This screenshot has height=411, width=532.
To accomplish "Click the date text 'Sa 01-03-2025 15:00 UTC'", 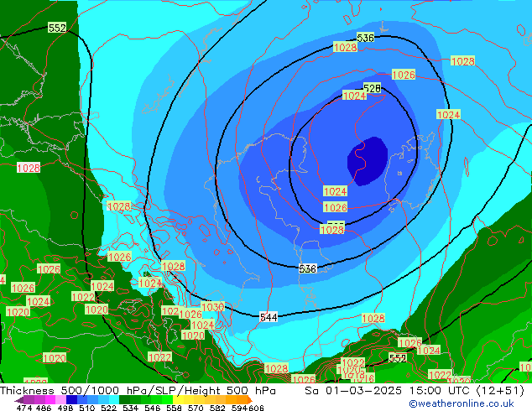I will coord(389,391).
